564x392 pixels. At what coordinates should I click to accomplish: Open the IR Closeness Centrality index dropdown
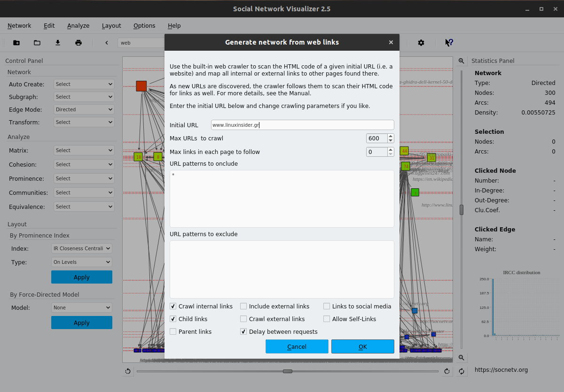(x=81, y=248)
